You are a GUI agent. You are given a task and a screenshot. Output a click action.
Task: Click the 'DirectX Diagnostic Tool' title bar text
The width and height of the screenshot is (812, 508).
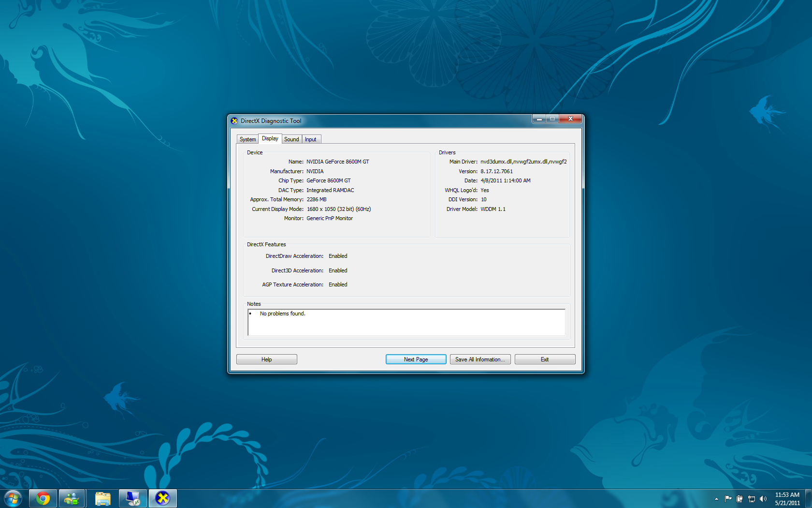point(271,121)
